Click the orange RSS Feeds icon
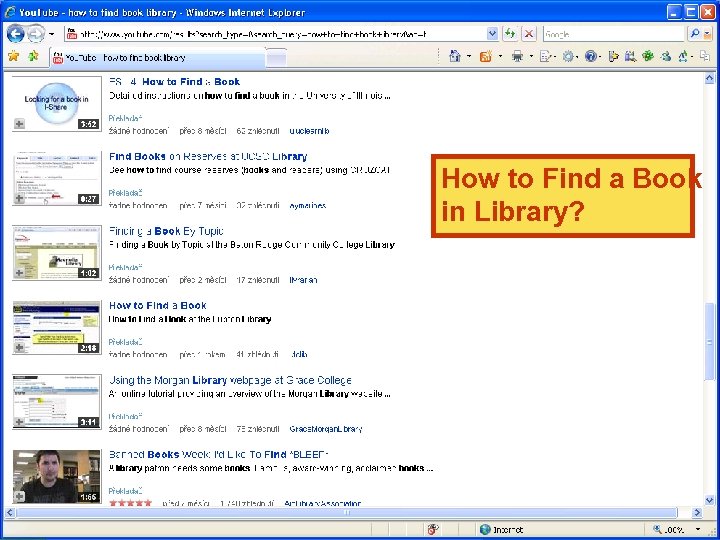 [x=485, y=56]
